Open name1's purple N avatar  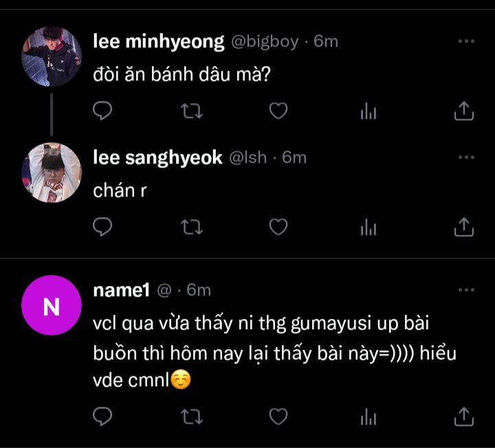pos(52,305)
